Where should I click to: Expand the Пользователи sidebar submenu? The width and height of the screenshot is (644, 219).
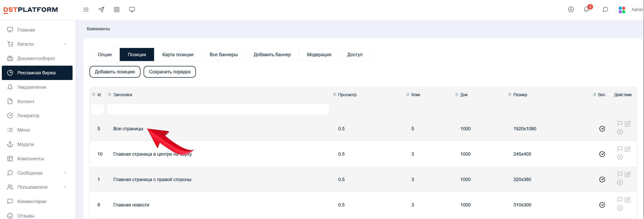[x=65, y=187]
